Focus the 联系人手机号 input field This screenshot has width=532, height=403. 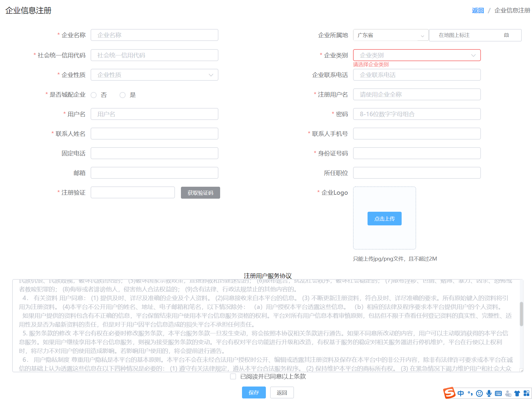[417, 134]
